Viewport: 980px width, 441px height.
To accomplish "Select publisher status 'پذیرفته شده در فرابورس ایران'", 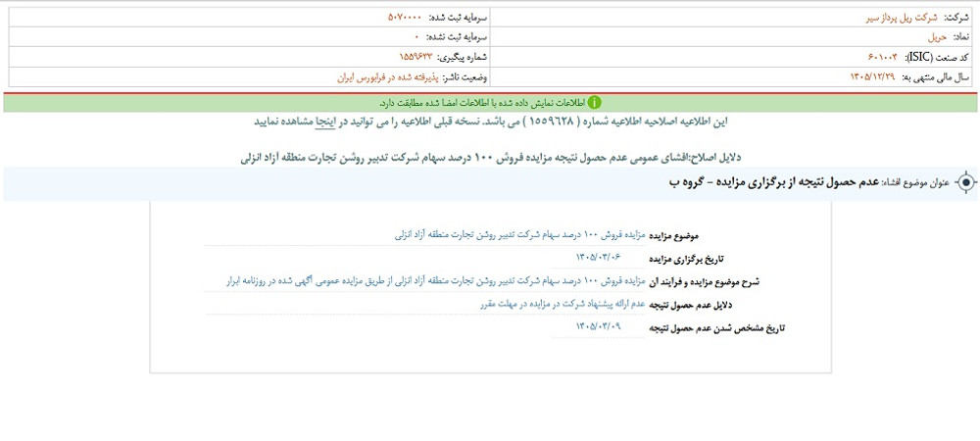I will point(387,77).
